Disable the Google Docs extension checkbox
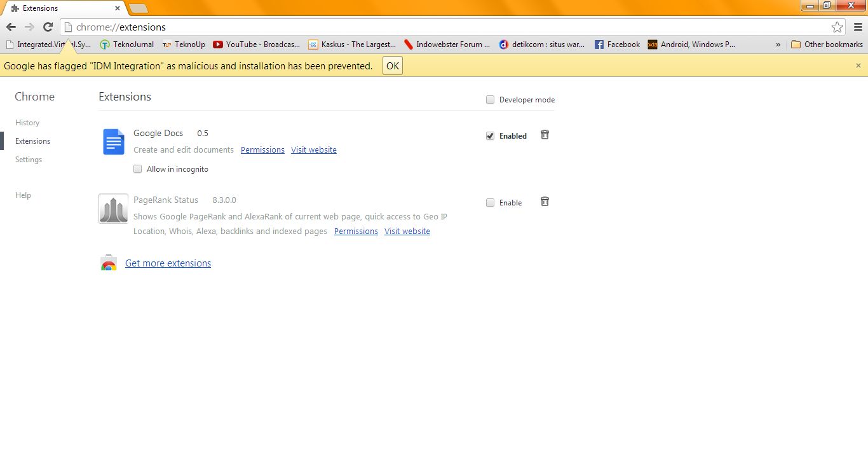The height and width of the screenshot is (463, 868). (x=490, y=135)
